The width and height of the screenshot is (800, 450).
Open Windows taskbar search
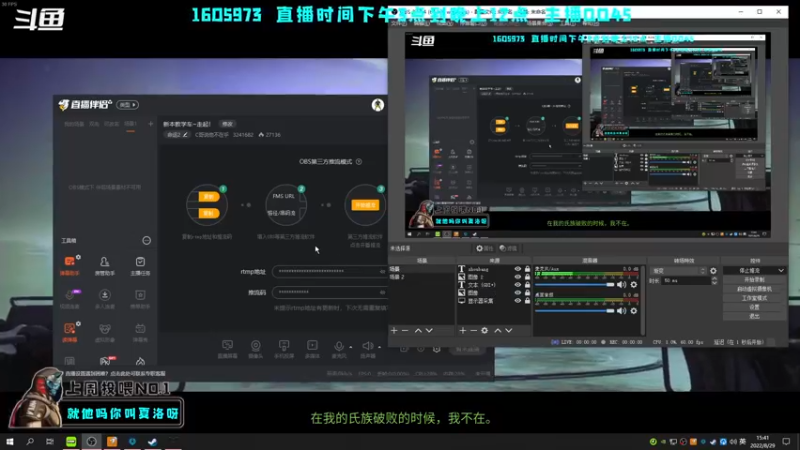(x=30, y=441)
